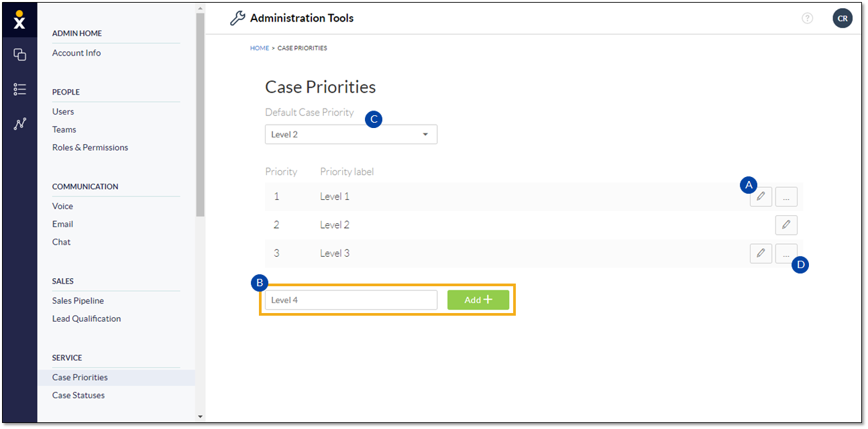Open the task list sidebar icon

[19, 89]
